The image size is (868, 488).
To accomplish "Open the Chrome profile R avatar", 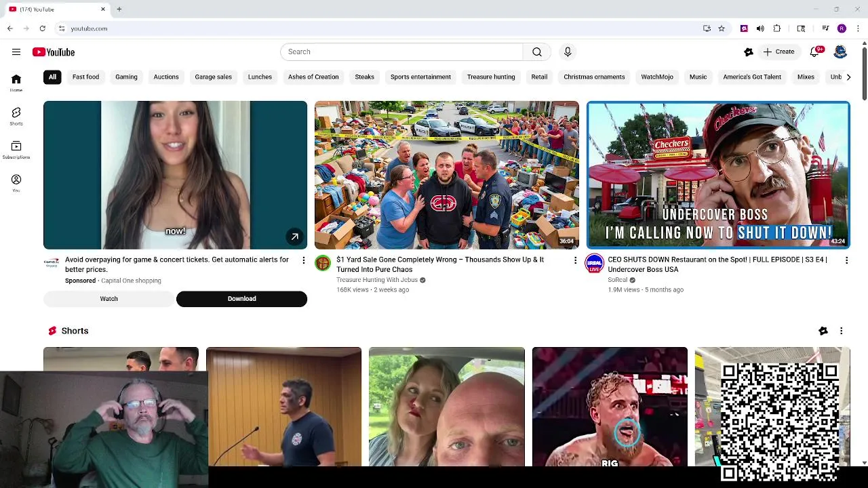I will click(842, 28).
